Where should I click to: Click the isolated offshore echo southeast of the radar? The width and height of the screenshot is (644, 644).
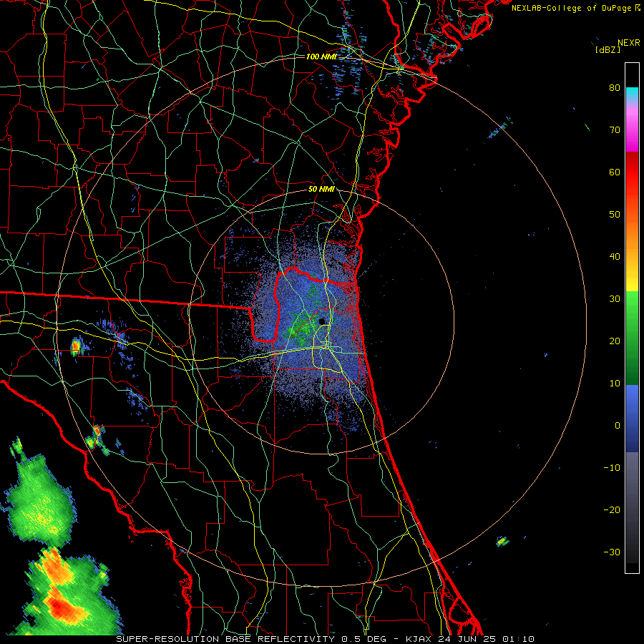point(502,542)
